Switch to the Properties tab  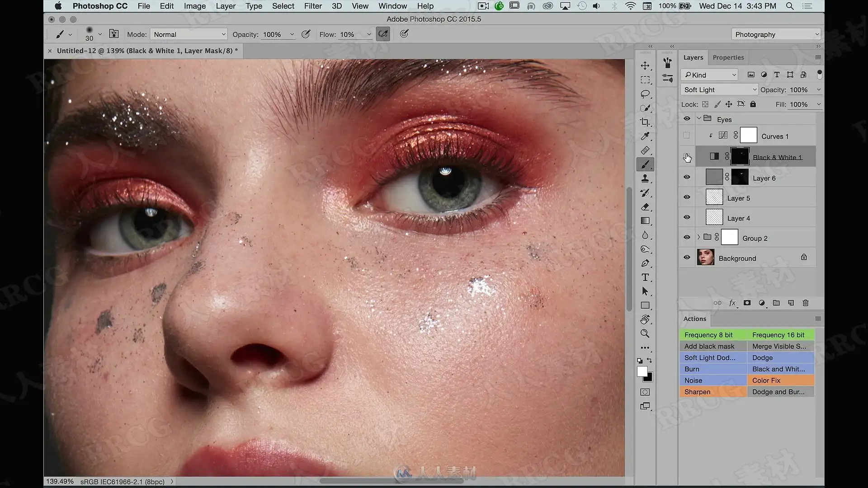(728, 57)
